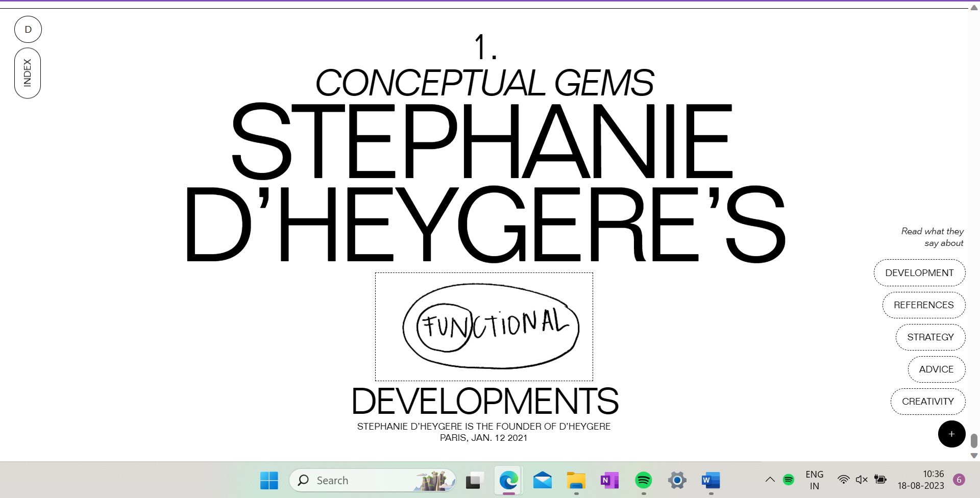Viewport: 980px width, 498px height.
Task: Switch to Microsoft Edge in taskbar
Action: (508, 480)
